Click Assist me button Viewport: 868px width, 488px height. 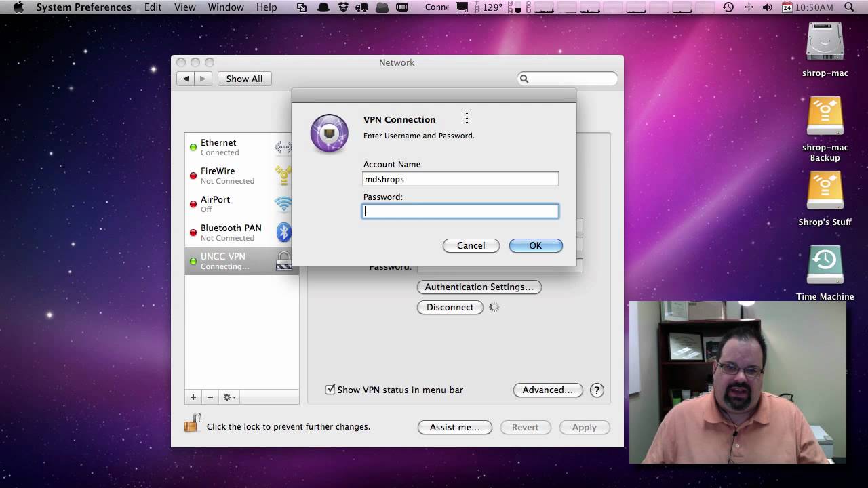[x=454, y=427]
